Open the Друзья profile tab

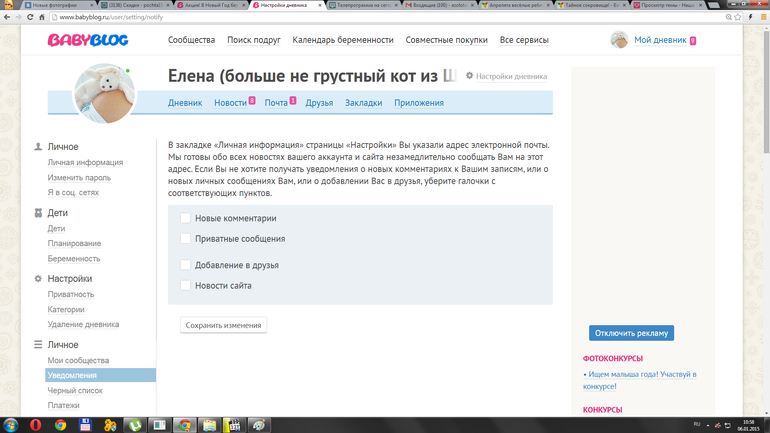pos(319,103)
